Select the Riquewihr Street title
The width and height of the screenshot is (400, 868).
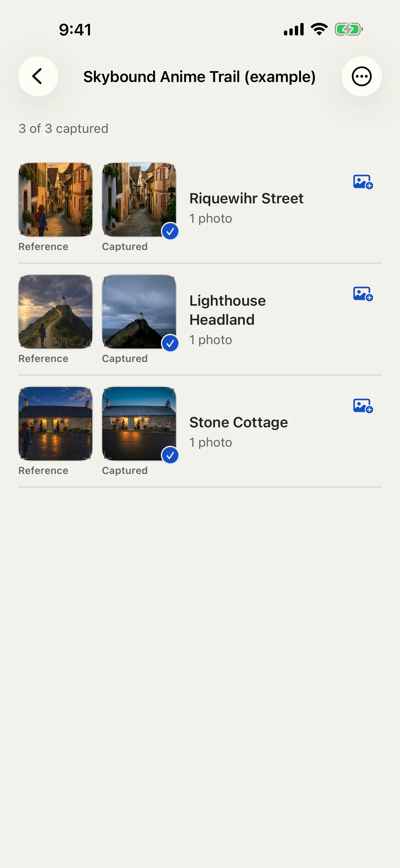tap(246, 198)
